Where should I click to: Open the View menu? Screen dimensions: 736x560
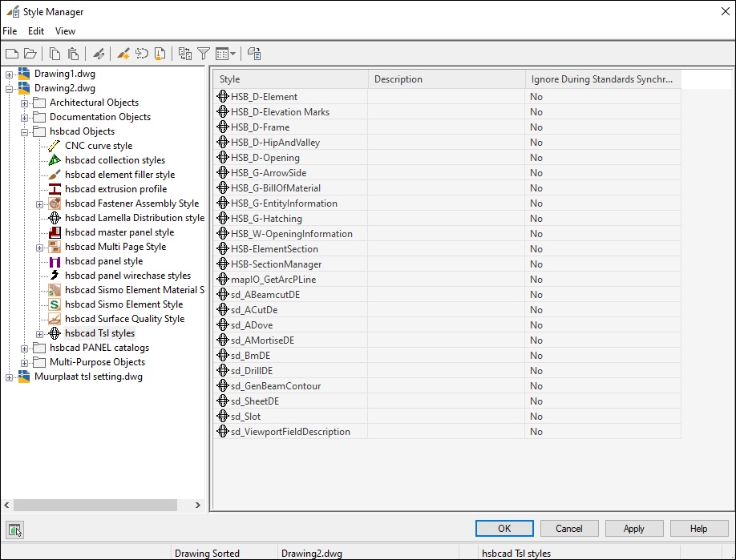point(65,31)
